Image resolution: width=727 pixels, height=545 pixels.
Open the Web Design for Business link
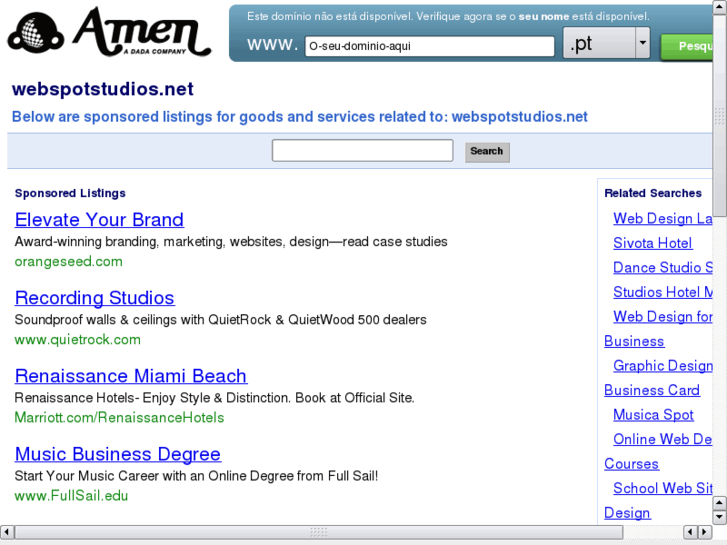point(663,317)
